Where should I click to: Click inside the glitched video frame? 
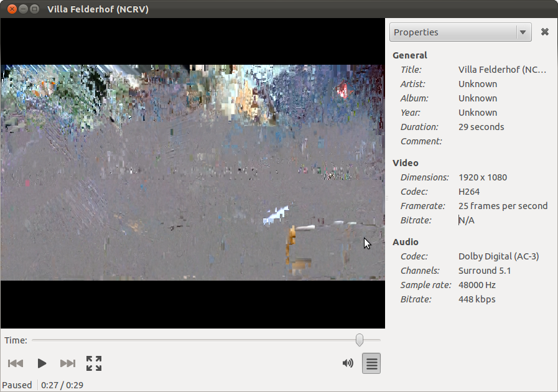192,172
